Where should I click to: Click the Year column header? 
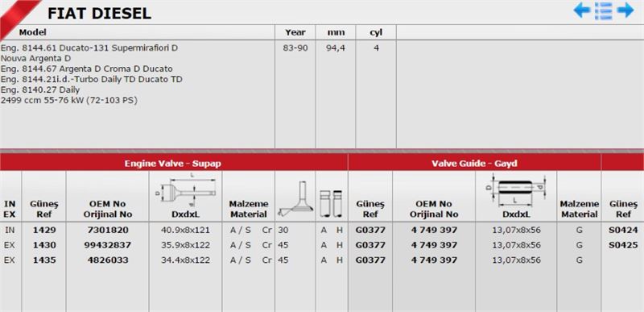pyautogui.click(x=295, y=32)
